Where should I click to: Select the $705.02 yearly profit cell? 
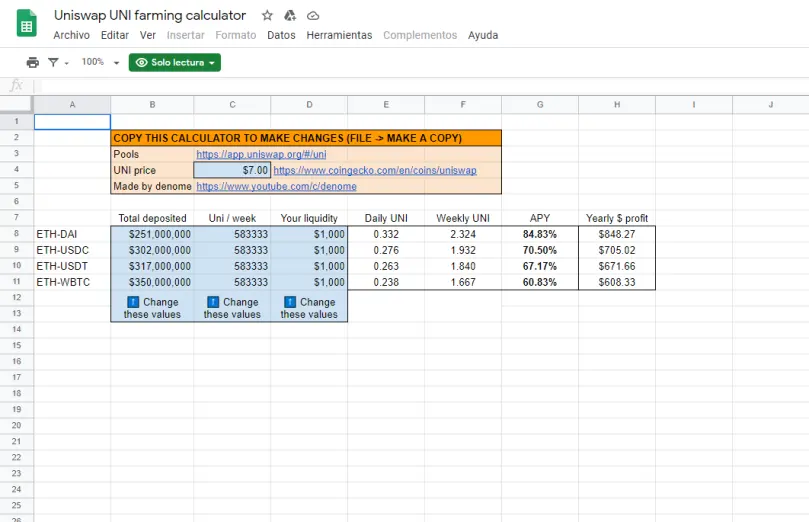617,250
